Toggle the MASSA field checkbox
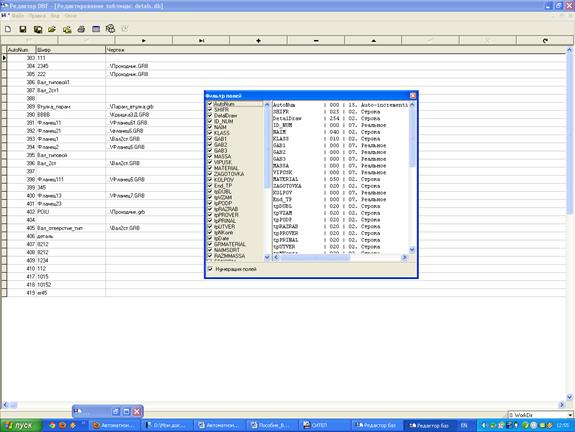Screen dimensions: 575x432 (x=210, y=157)
